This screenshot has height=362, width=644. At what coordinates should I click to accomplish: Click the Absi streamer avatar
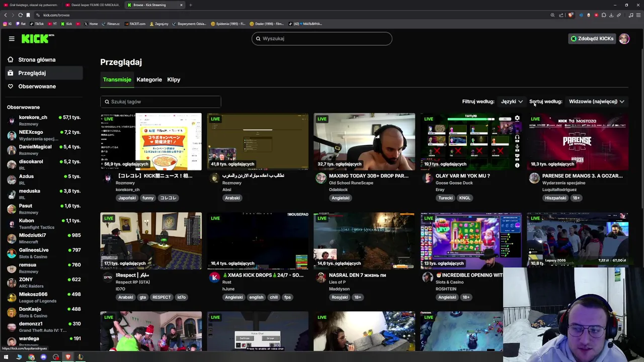pos(214,178)
